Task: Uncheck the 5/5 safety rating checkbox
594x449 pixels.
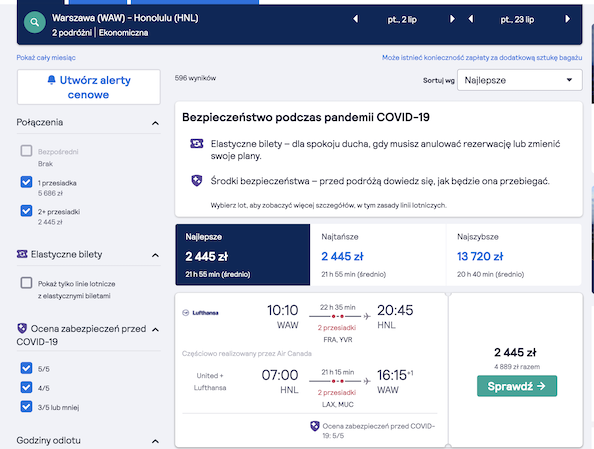Action: 26,368
